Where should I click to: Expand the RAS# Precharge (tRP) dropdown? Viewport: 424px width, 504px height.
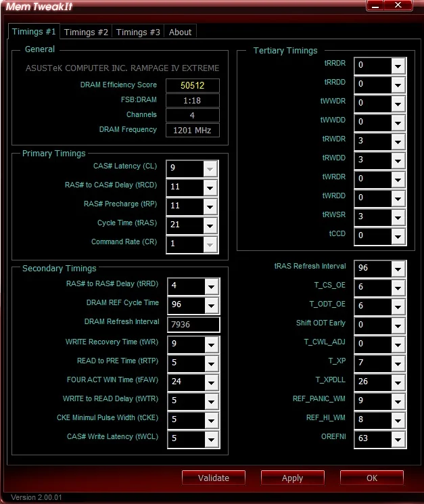tap(210, 207)
